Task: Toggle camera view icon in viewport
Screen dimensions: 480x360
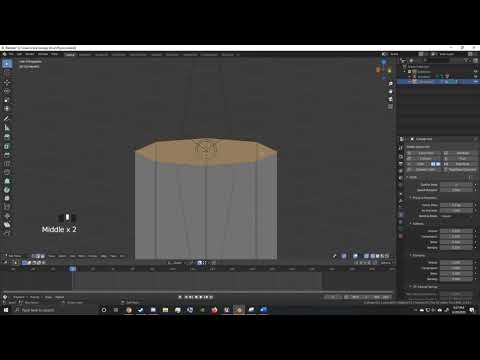Action: pos(390,99)
